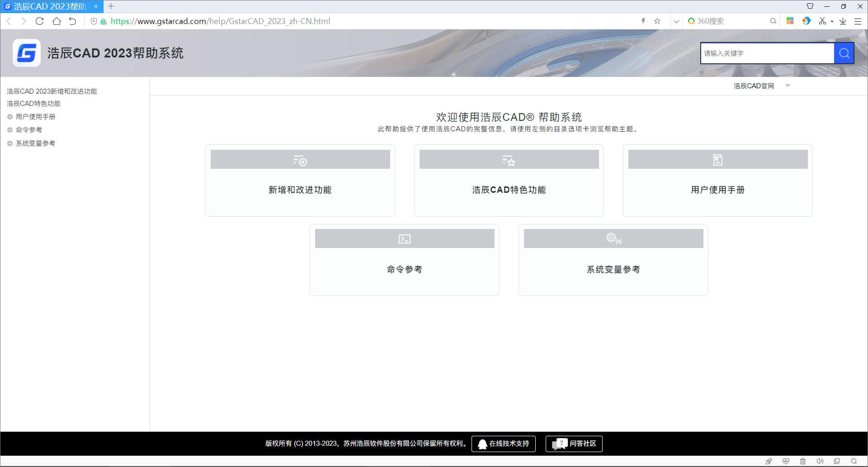Open the browser downloads icon
This screenshot has width=868, height=467.
pyautogui.click(x=843, y=21)
